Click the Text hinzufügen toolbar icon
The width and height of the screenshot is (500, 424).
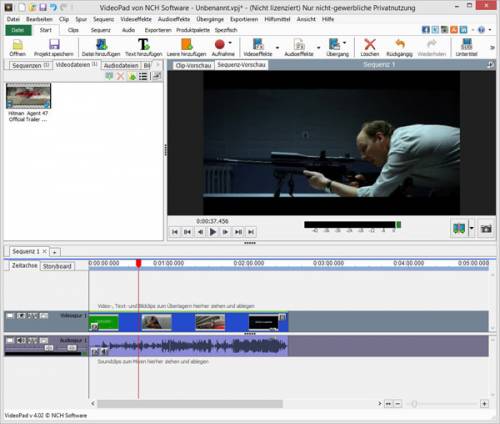pyautogui.click(x=144, y=44)
